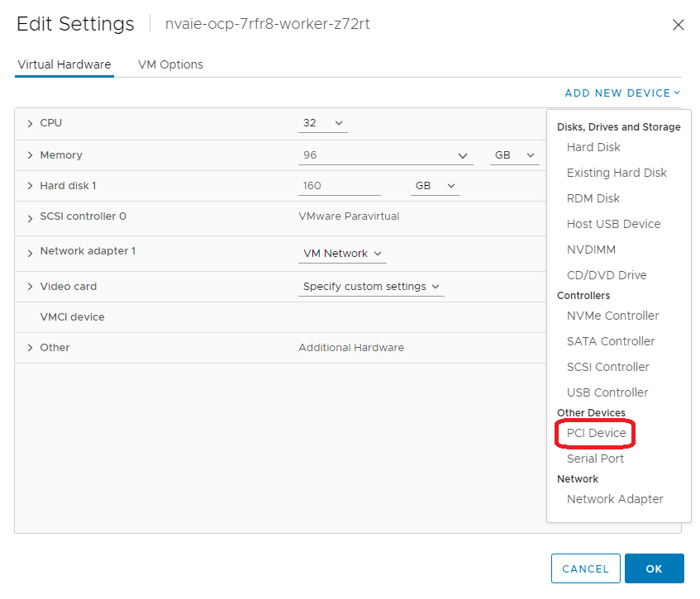
Task: Open the CPU count dropdown
Action: click(x=322, y=123)
